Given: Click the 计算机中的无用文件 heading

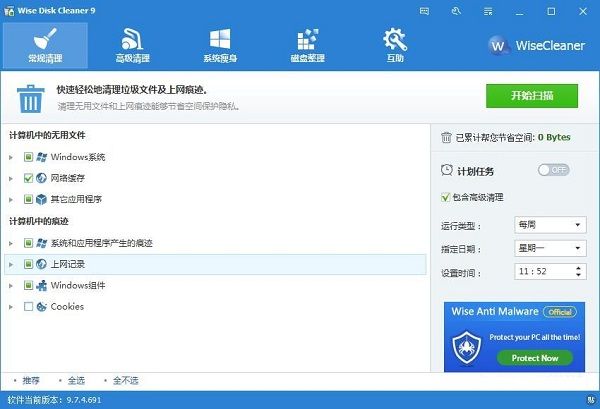Looking at the screenshot, I should (47, 135).
